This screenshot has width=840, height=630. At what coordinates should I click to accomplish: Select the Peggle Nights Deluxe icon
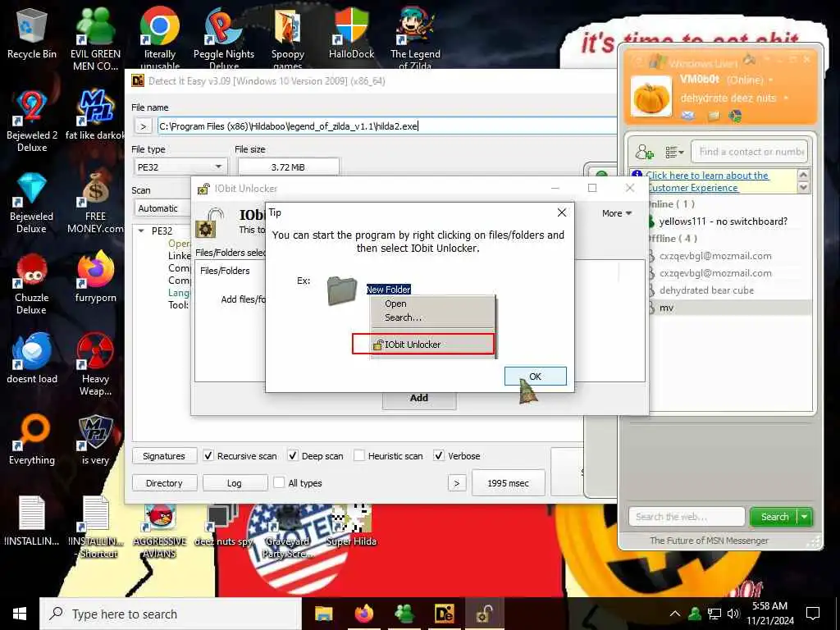(x=224, y=38)
